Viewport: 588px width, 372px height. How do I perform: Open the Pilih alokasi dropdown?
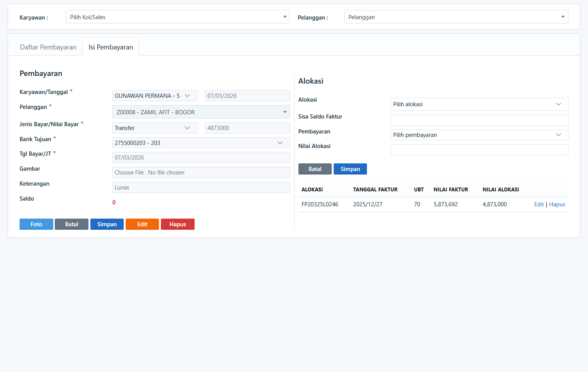pyautogui.click(x=479, y=104)
